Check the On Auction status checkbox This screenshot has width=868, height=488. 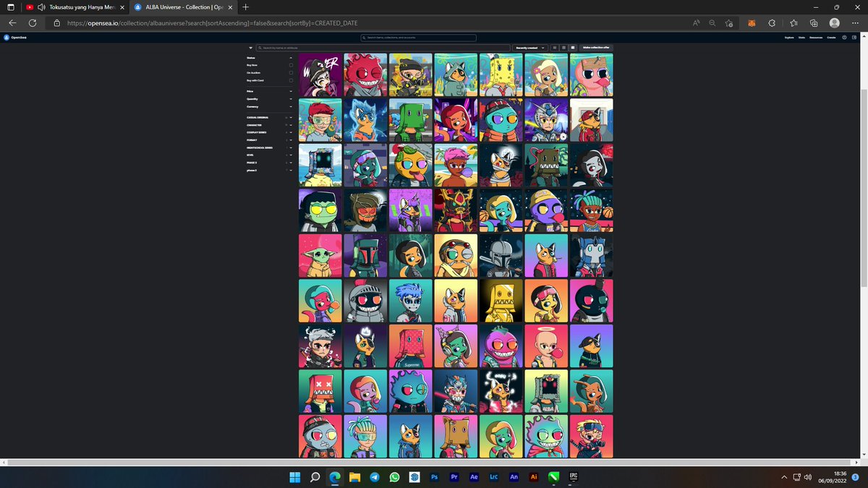pyautogui.click(x=292, y=73)
